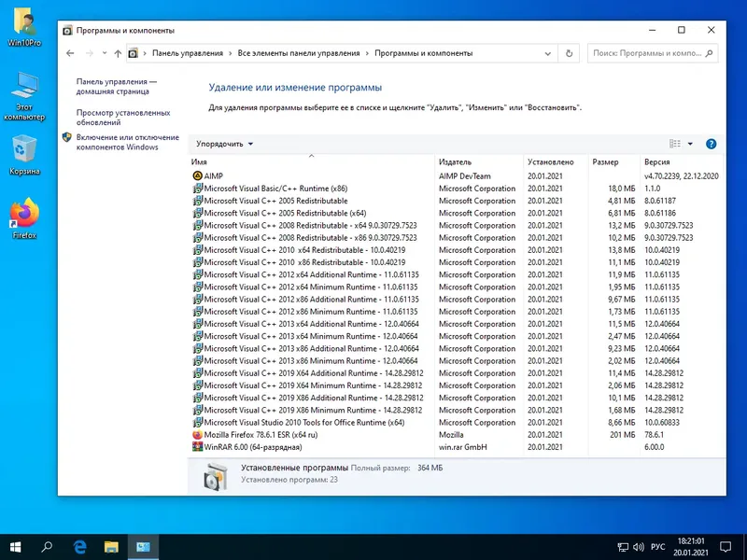Viewport: 747px width, 560px height.
Task: Open taskbar search magnifier
Action: coord(47,547)
